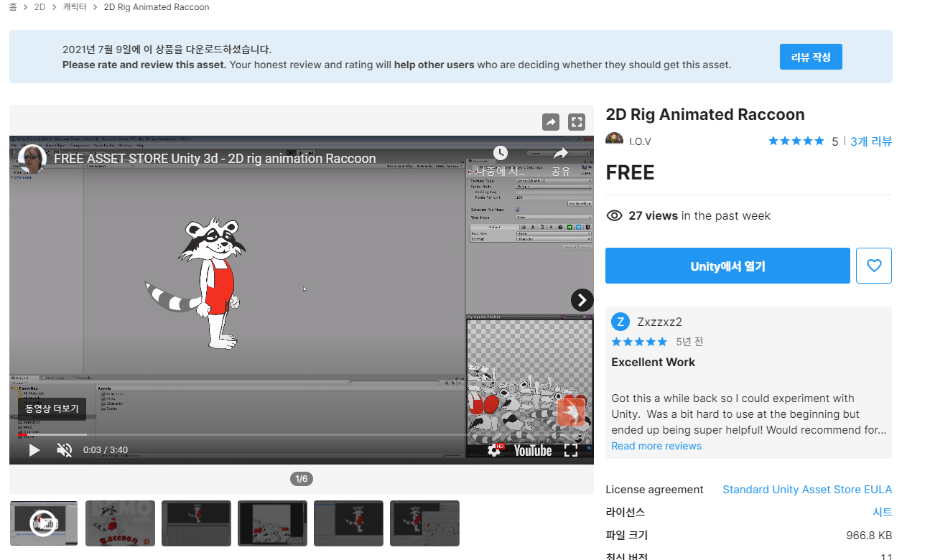
Task: Click the share arrow icon above the video
Action: pyautogui.click(x=551, y=122)
